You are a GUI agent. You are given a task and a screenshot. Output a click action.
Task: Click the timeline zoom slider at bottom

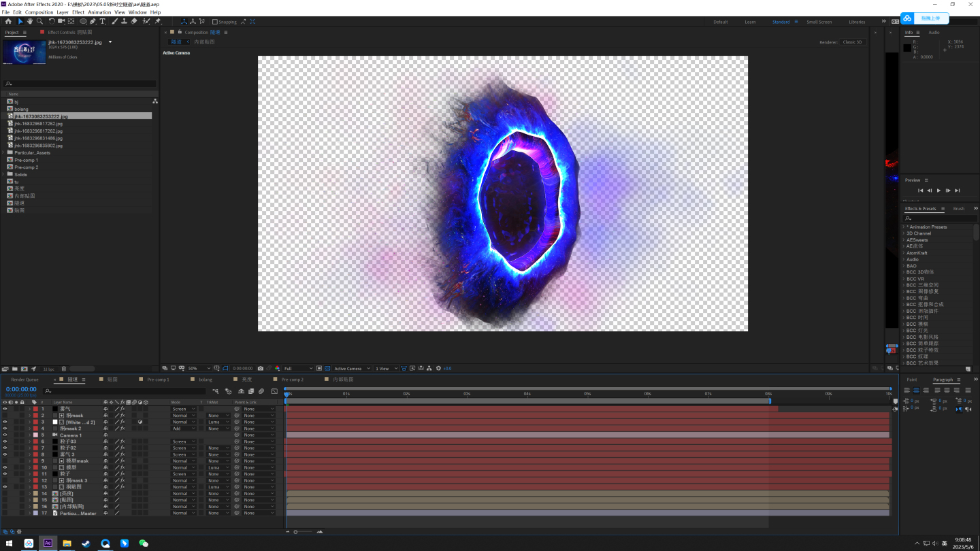click(304, 532)
